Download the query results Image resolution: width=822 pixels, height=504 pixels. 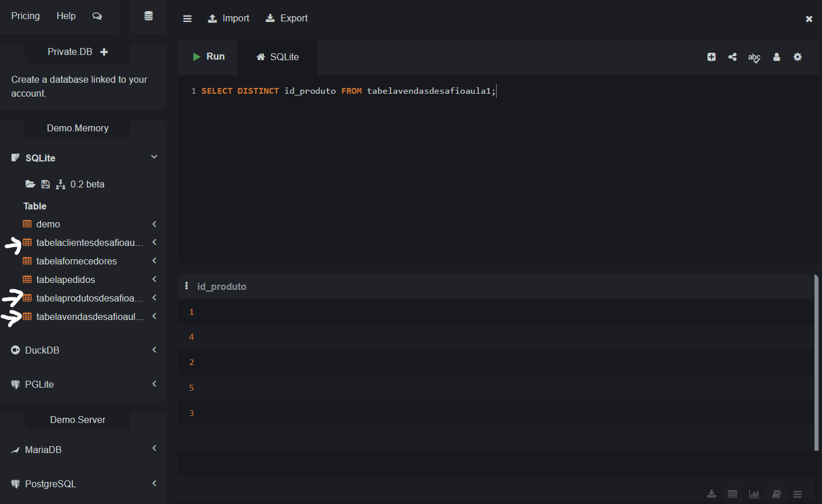(711, 494)
